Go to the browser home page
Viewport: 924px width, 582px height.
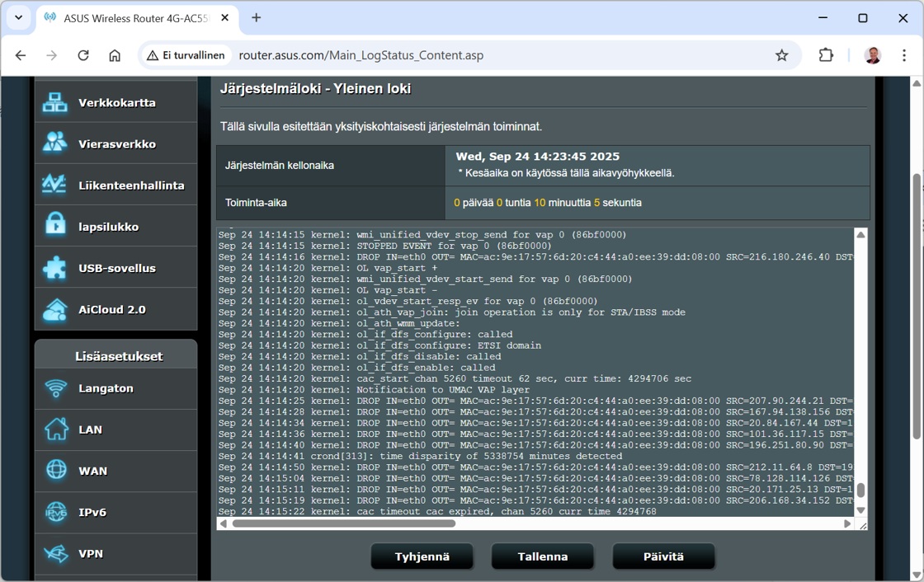click(115, 55)
